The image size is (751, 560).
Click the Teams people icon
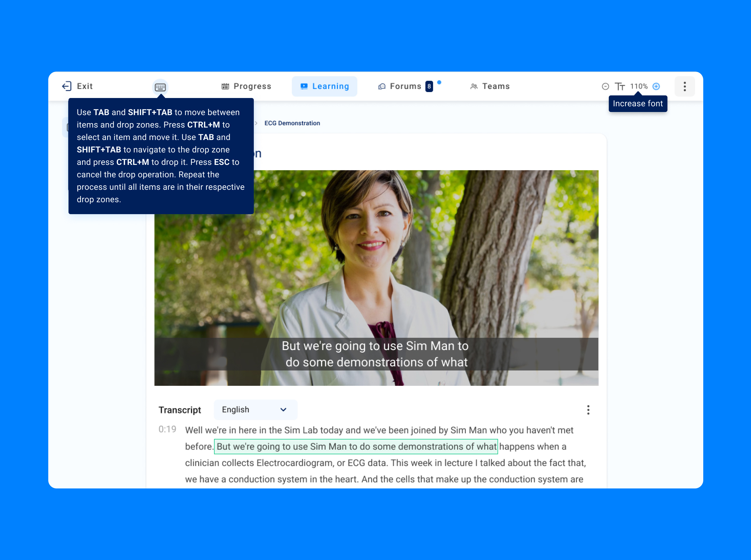coord(474,86)
